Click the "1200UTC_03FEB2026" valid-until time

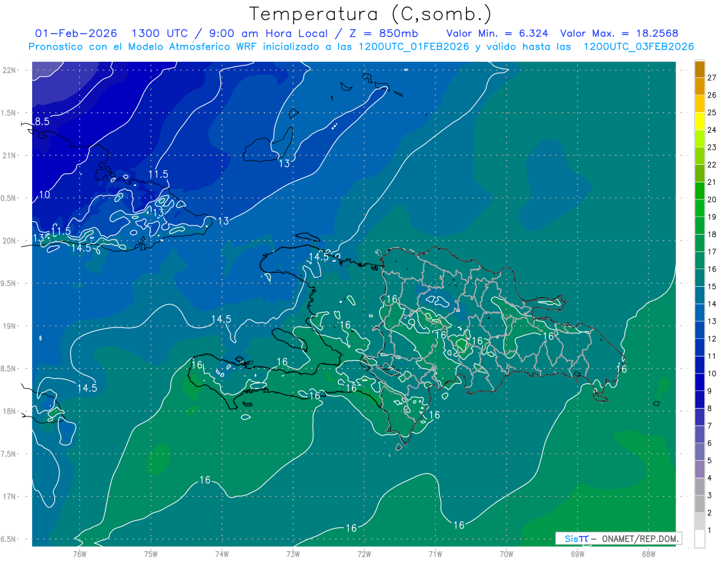(638, 47)
